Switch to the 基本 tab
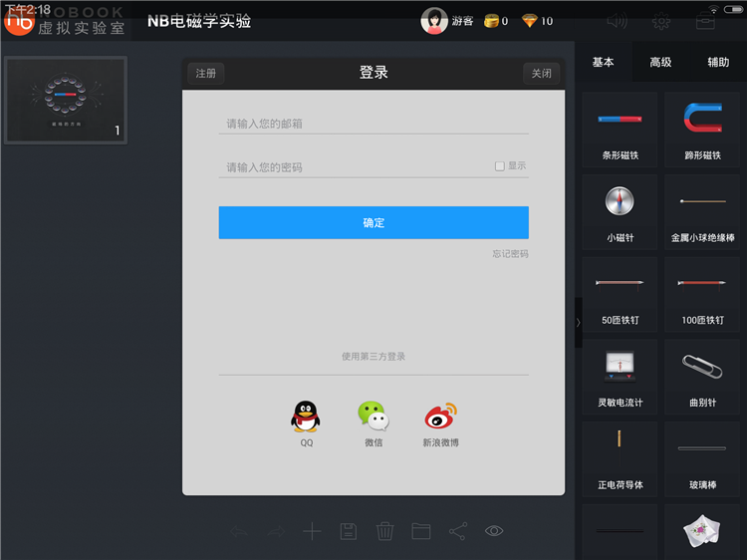The width and height of the screenshot is (747, 560). pyautogui.click(x=604, y=62)
